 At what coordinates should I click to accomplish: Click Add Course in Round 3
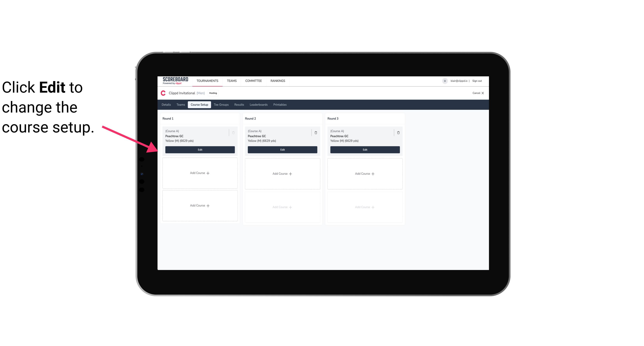365,173
